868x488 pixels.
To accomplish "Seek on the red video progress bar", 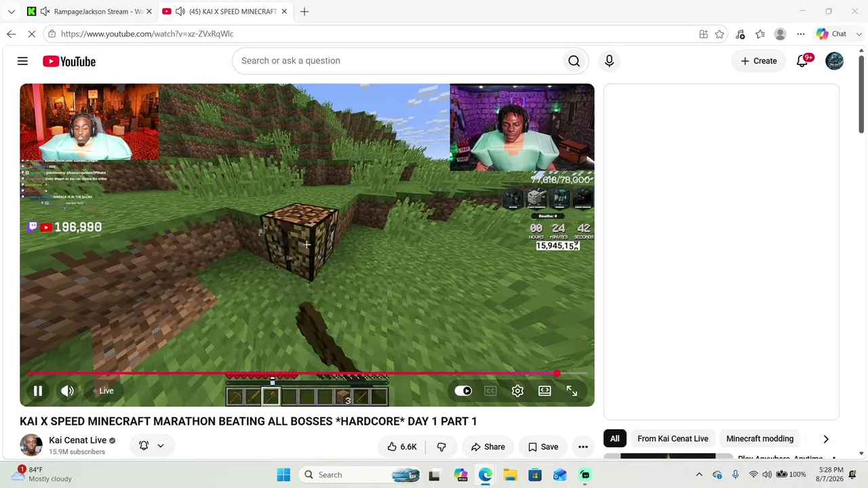I will tap(307, 373).
